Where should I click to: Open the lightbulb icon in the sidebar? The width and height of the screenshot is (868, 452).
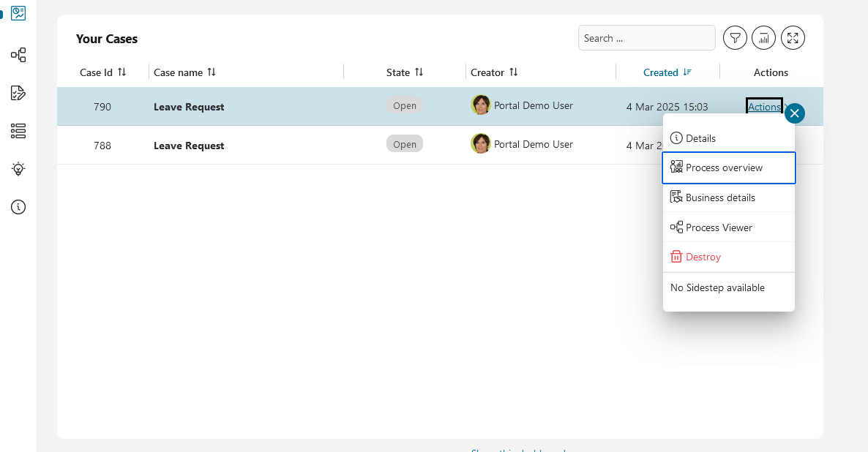pos(18,169)
